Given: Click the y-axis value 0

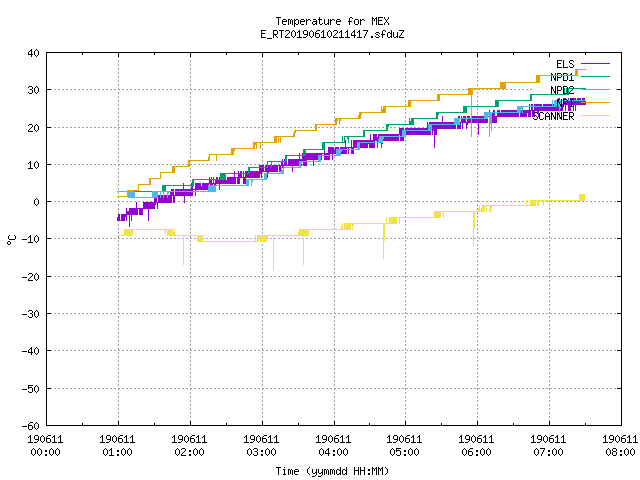Looking at the screenshot, I should coord(37,202).
